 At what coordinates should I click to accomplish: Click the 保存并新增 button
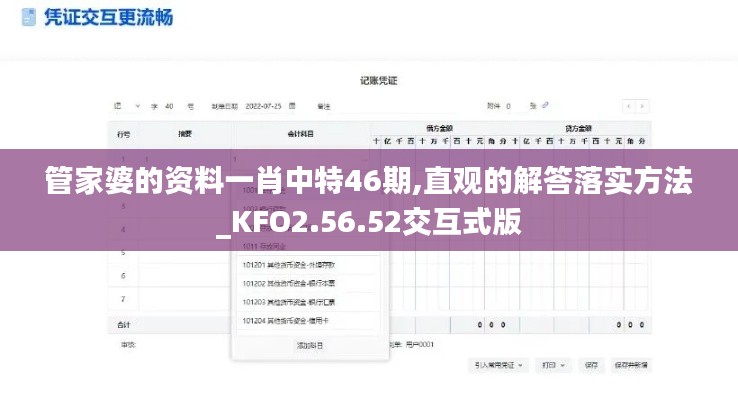631,365
